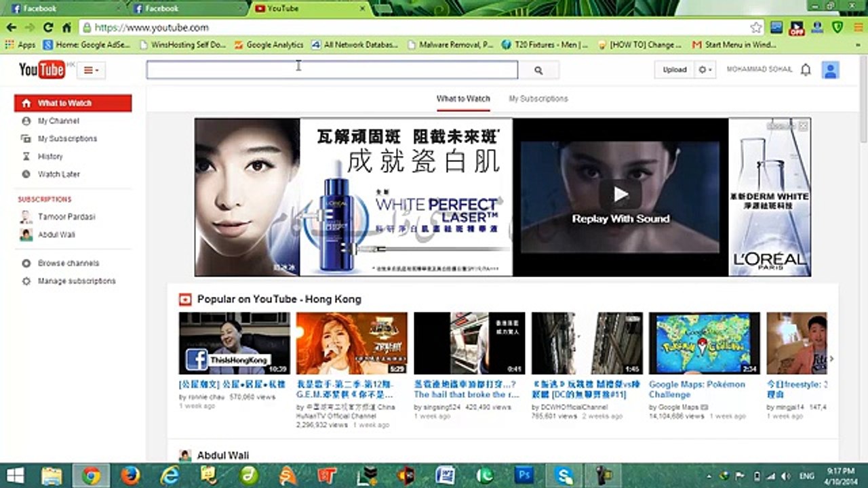Screen dimensions: 868x488
Task: Open Firefox from the taskbar
Action: click(130, 475)
